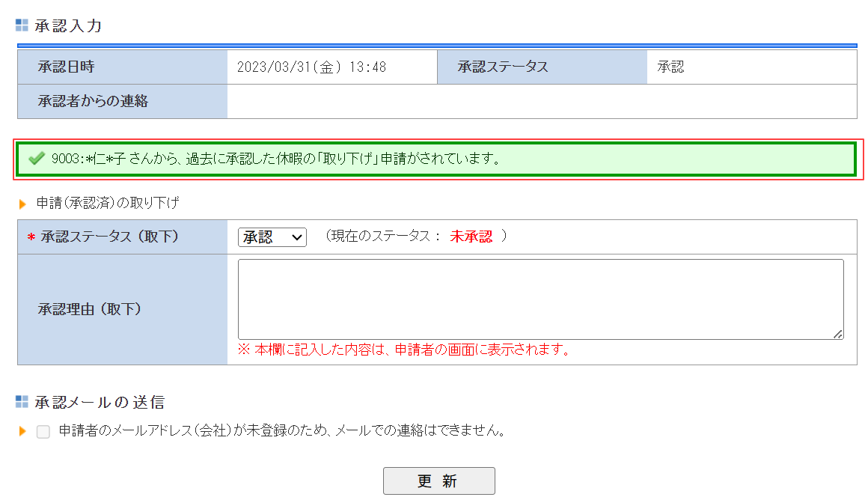Click the orange arrow beside the mail checkbox
The width and height of the screenshot is (868, 500).
[22, 431]
